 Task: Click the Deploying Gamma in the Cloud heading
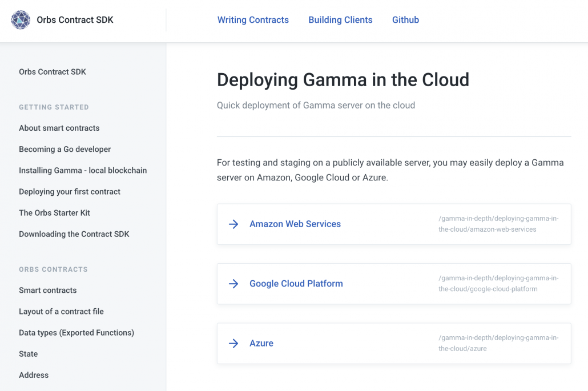(x=343, y=80)
